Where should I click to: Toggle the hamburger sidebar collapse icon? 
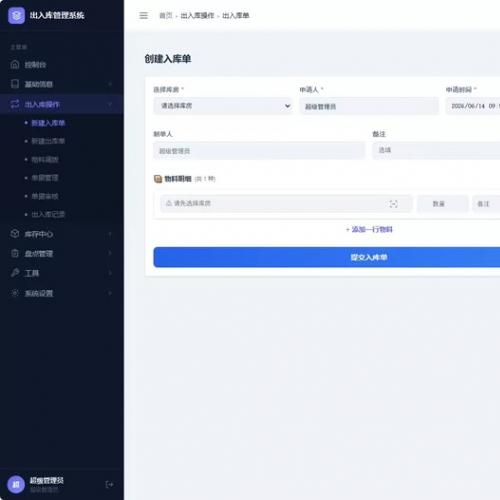pyautogui.click(x=143, y=15)
